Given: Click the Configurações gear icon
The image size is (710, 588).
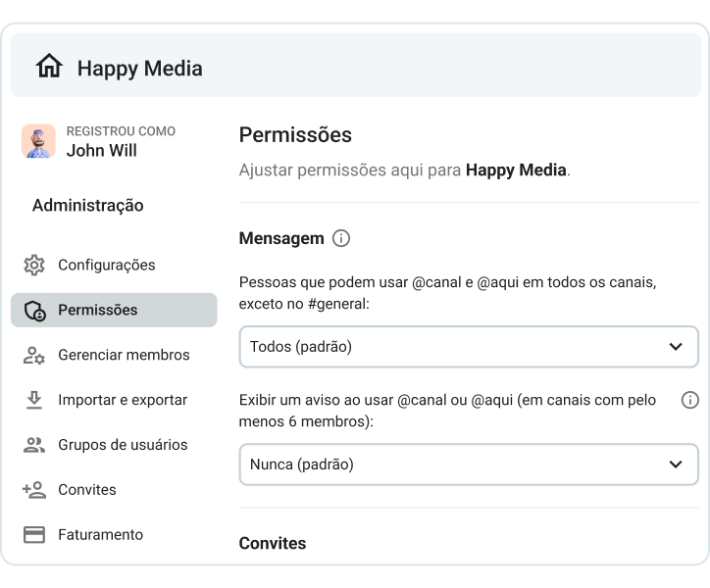Looking at the screenshot, I should tap(34, 265).
